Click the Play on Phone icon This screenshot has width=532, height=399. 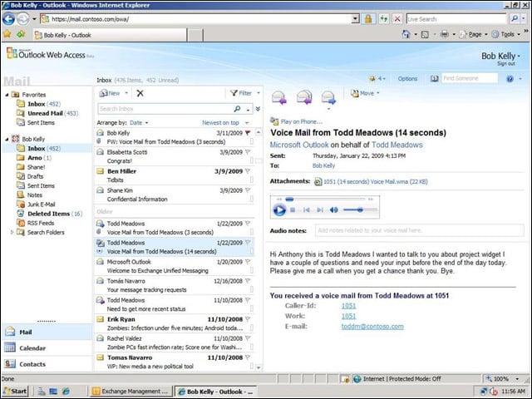click(x=273, y=121)
